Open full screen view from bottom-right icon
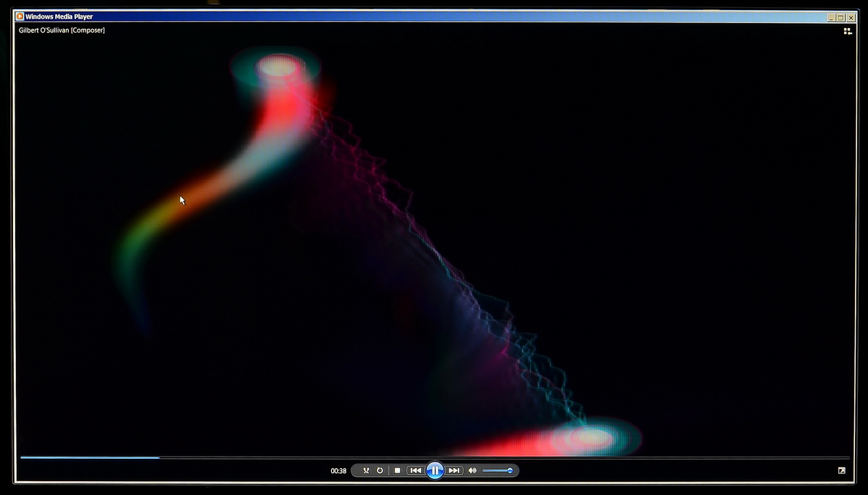Image resolution: width=868 pixels, height=495 pixels. (842, 470)
